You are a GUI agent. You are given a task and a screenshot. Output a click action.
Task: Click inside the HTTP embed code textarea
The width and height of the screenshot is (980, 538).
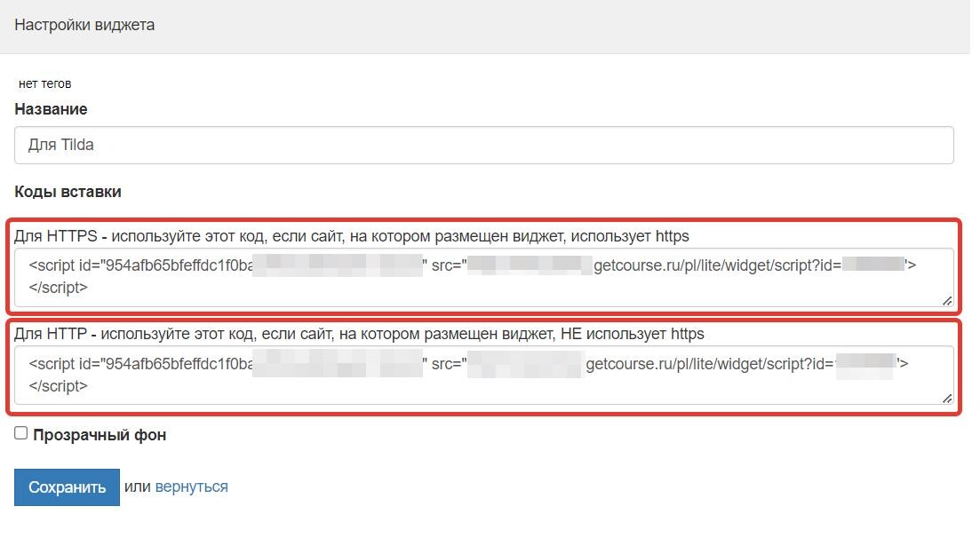point(483,375)
